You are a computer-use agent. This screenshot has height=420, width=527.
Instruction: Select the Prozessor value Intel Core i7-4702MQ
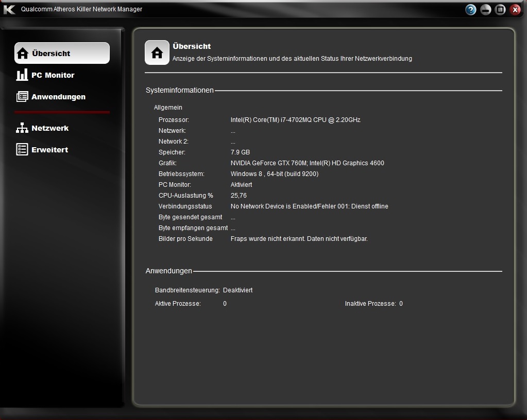(295, 120)
